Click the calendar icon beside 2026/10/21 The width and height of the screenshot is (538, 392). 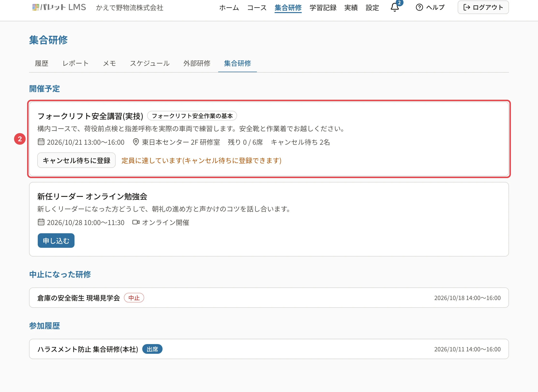(41, 142)
